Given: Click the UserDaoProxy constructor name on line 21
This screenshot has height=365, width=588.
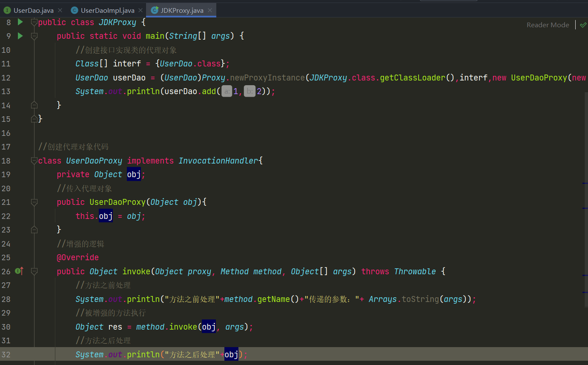Looking at the screenshot, I should click(118, 202).
